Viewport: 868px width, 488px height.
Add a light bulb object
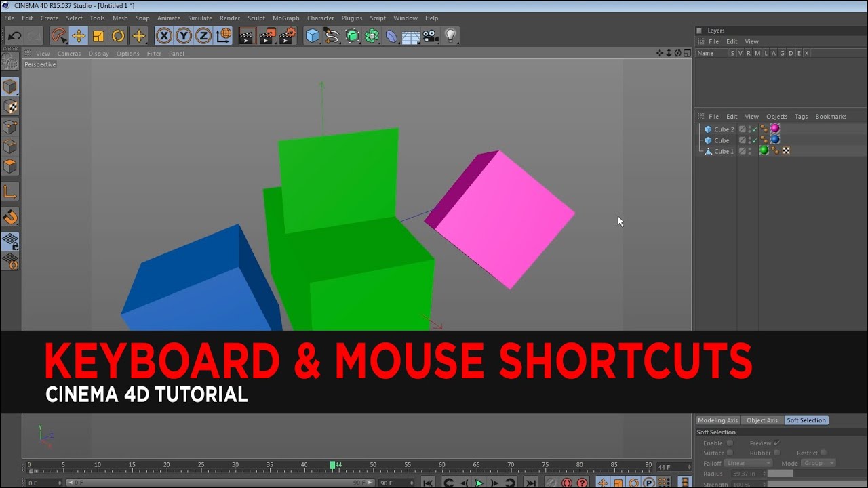[450, 36]
